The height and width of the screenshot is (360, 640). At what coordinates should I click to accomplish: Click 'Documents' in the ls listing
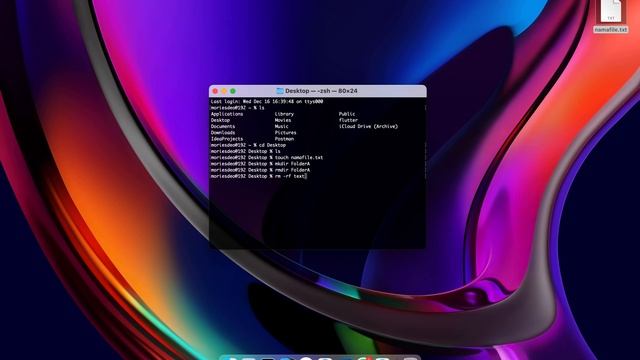coord(223,127)
